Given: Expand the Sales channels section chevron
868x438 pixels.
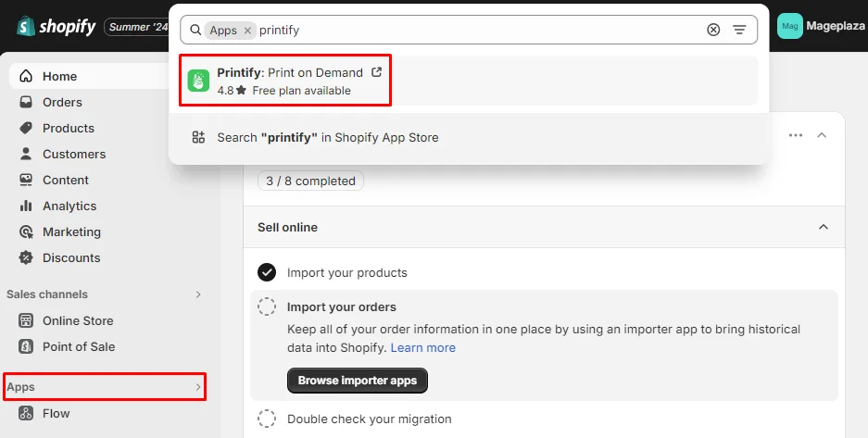Looking at the screenshot, I should [x=198, y=294].
